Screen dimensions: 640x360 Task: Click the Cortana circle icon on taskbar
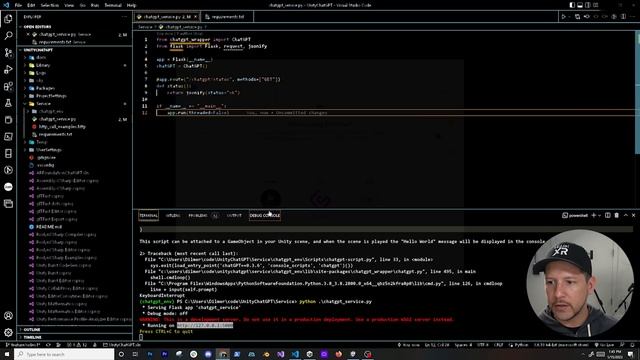(121, 354)
